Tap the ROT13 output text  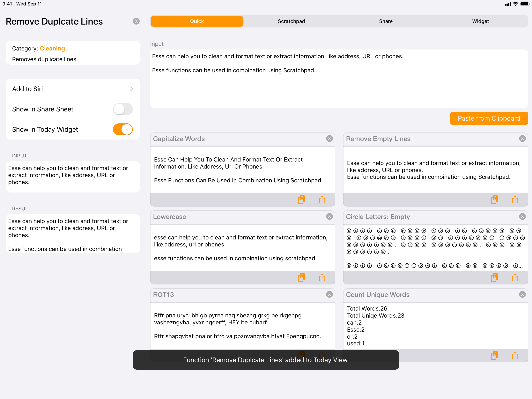click(x=238, y=326)
